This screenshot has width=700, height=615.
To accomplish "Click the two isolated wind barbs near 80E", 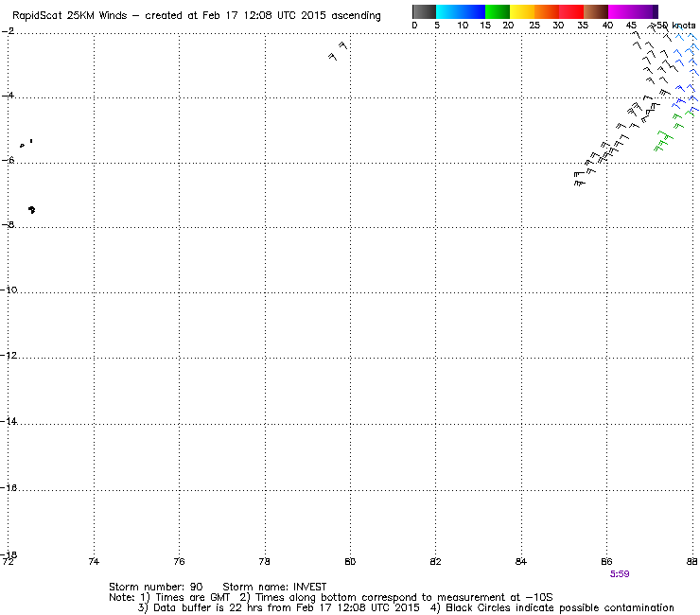I will pyautogui.click(x=338, y=51).
